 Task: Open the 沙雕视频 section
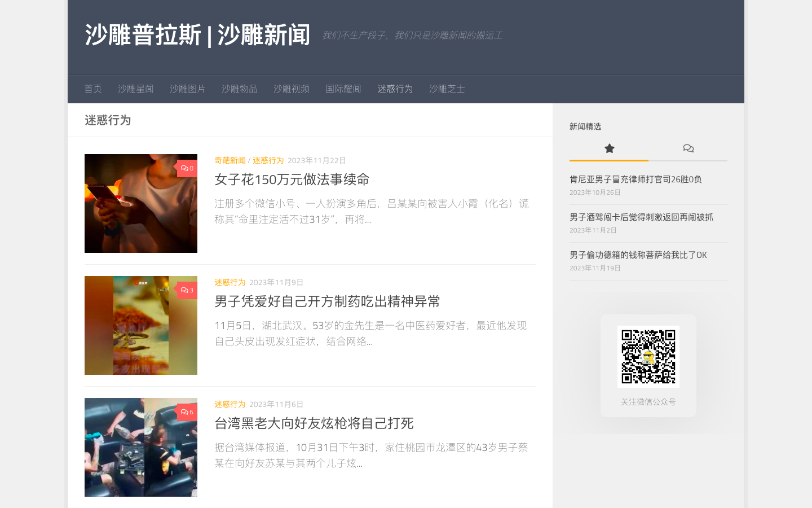[x=291, y=89]
